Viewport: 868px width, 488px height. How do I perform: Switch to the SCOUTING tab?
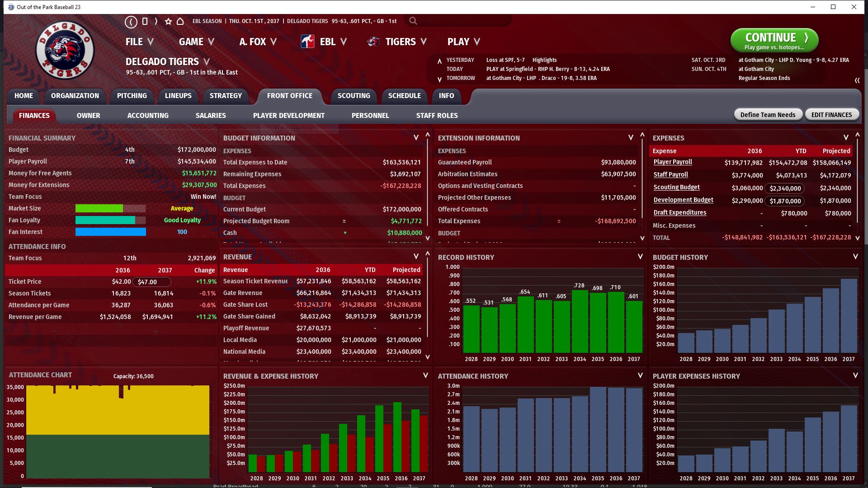pyautogui.click(x=354, y=96)
